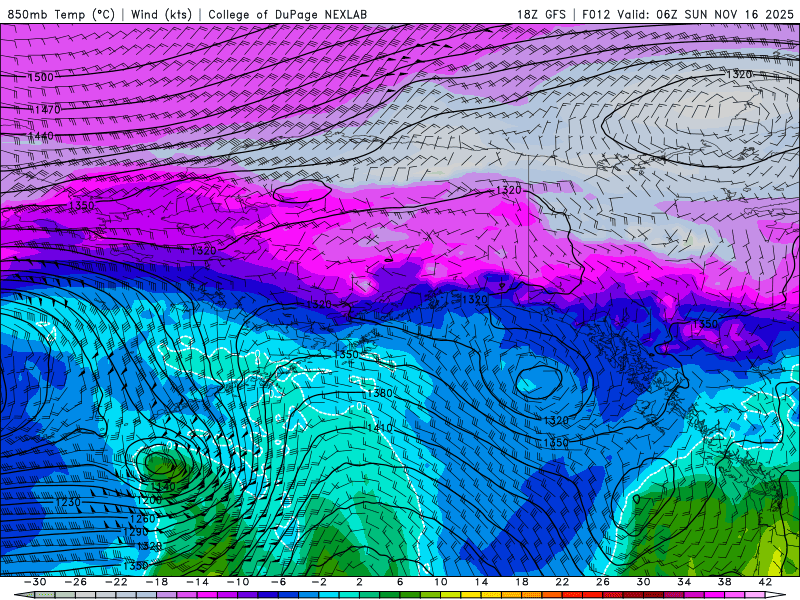Click the −30 color scale label
This screenshot has height=600, width=800.
(x=35, y=582)
